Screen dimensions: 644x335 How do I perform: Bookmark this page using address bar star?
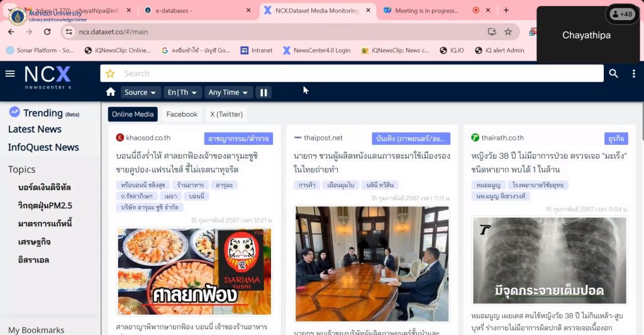point(508,31)
